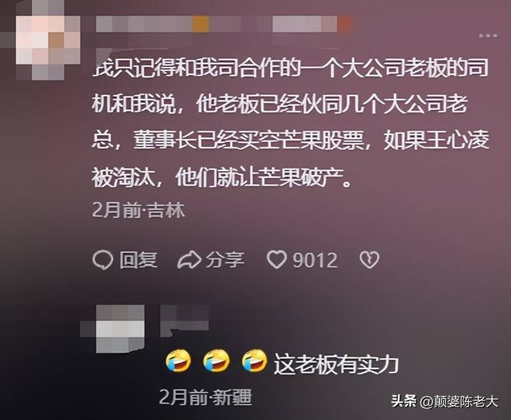The width and height of the screenshot is (511, 420).
Task: Dislike the comment with the broken heart icon
Action: [370, 259]
